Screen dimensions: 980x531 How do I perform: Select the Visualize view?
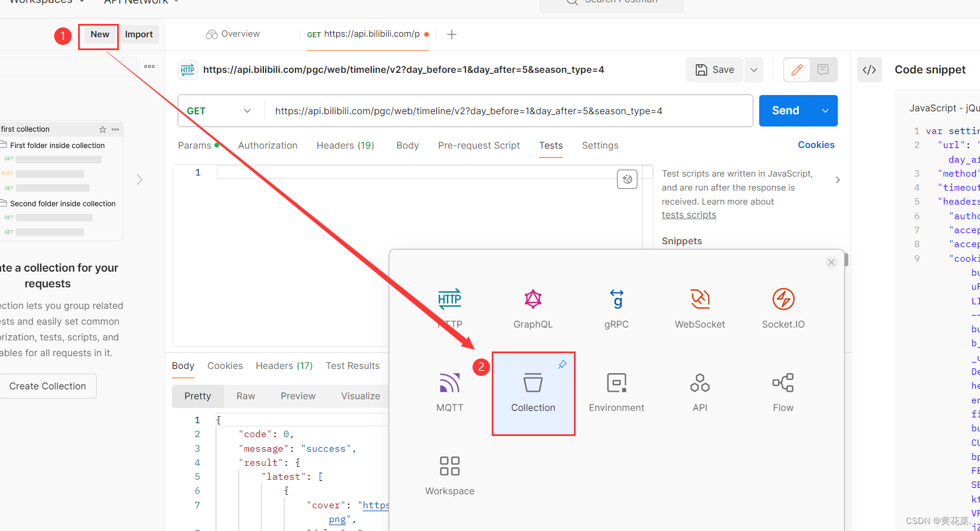361,396
